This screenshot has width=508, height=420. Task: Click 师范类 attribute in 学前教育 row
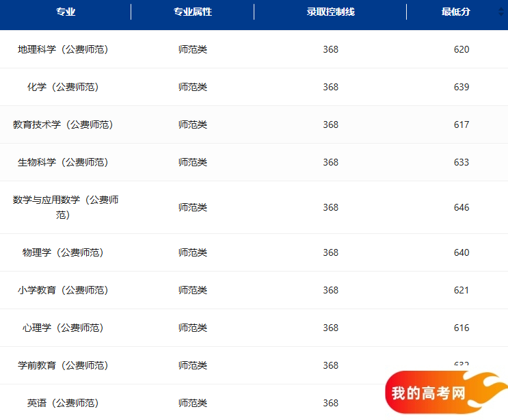pyautogui.click(x=193, y=365)
